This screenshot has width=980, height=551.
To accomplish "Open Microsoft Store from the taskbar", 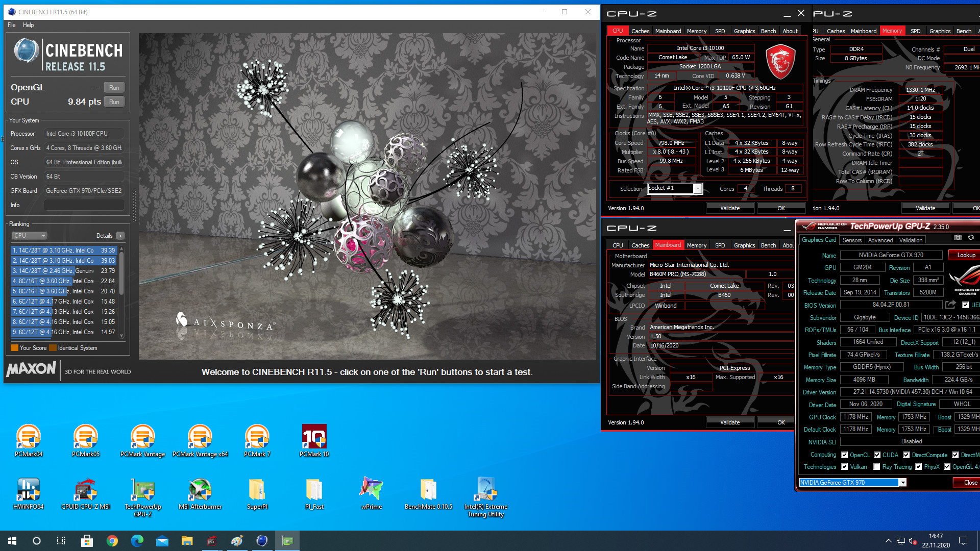I will click(x=87, y=541).
